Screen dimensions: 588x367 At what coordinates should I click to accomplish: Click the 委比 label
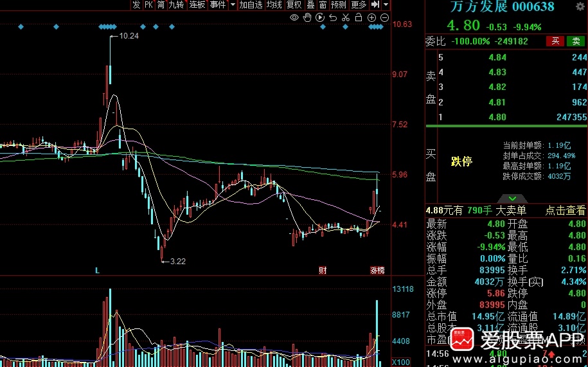click(x=435, y=41)
